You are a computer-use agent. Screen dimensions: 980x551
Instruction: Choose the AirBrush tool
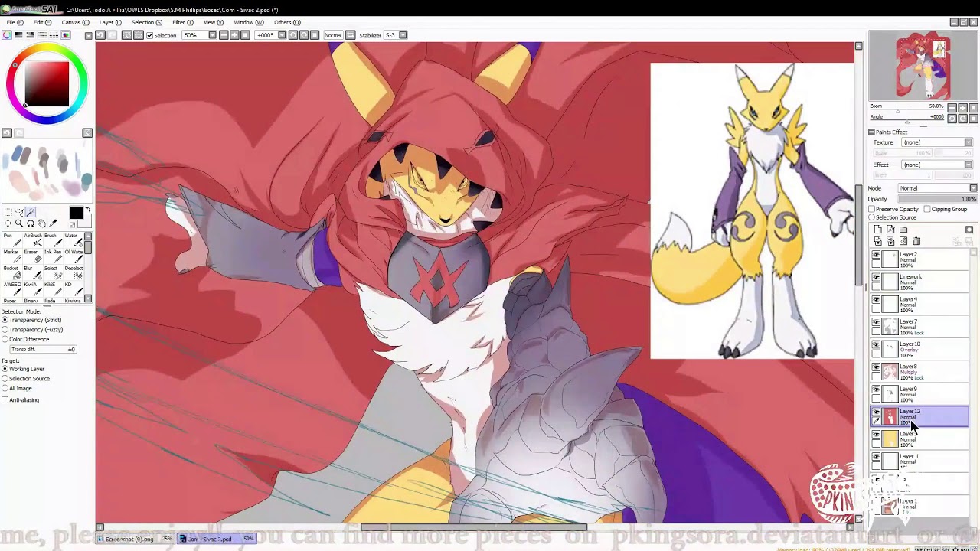point(33,240)
